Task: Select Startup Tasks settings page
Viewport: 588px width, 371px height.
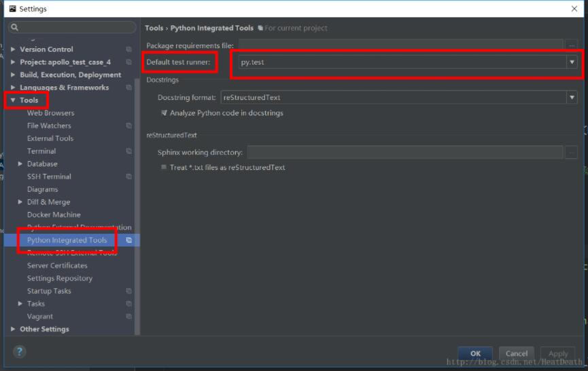Action: [49, 291]
